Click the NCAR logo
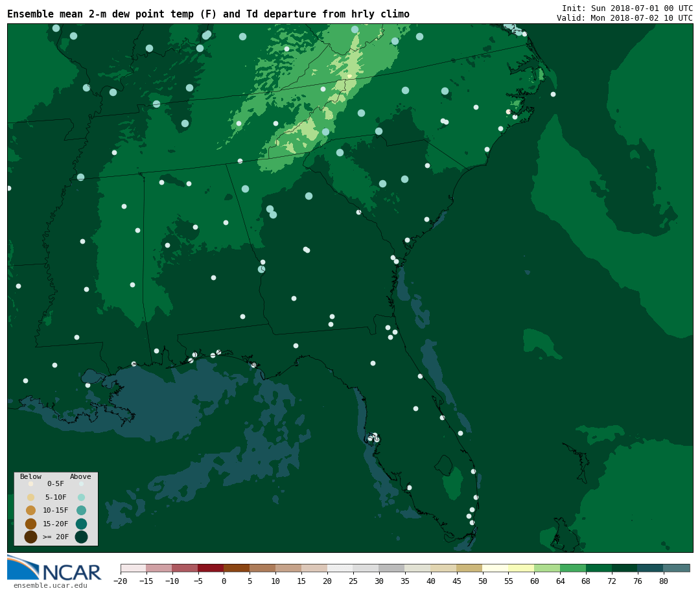 pyautogui.click(x=54, y=568)
